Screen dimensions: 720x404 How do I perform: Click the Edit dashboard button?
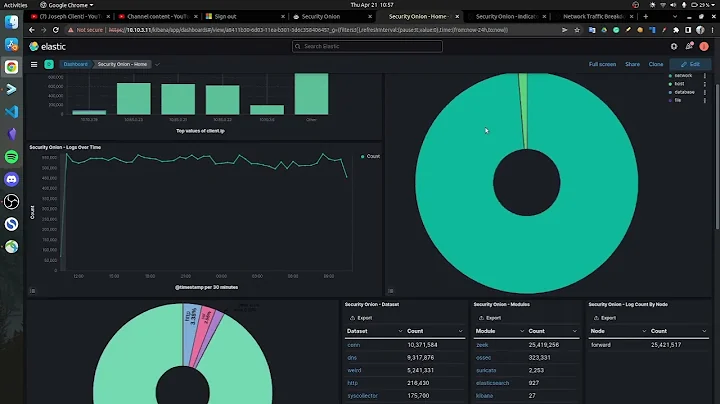690,64
